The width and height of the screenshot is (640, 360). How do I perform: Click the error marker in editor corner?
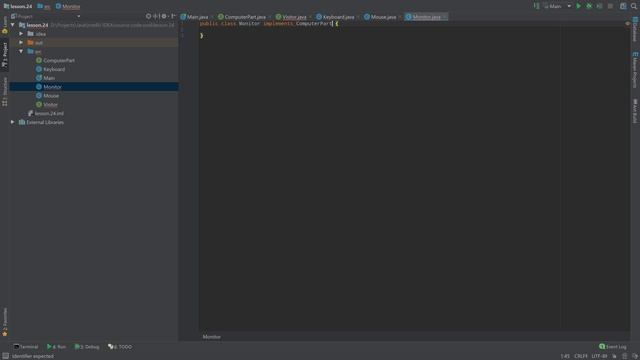click(x=627, y=24)
